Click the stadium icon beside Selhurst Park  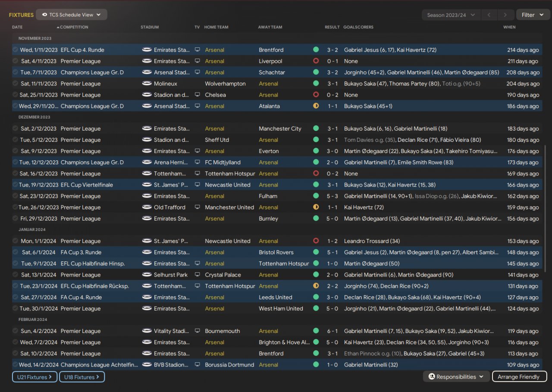click(x=147, y=275)
